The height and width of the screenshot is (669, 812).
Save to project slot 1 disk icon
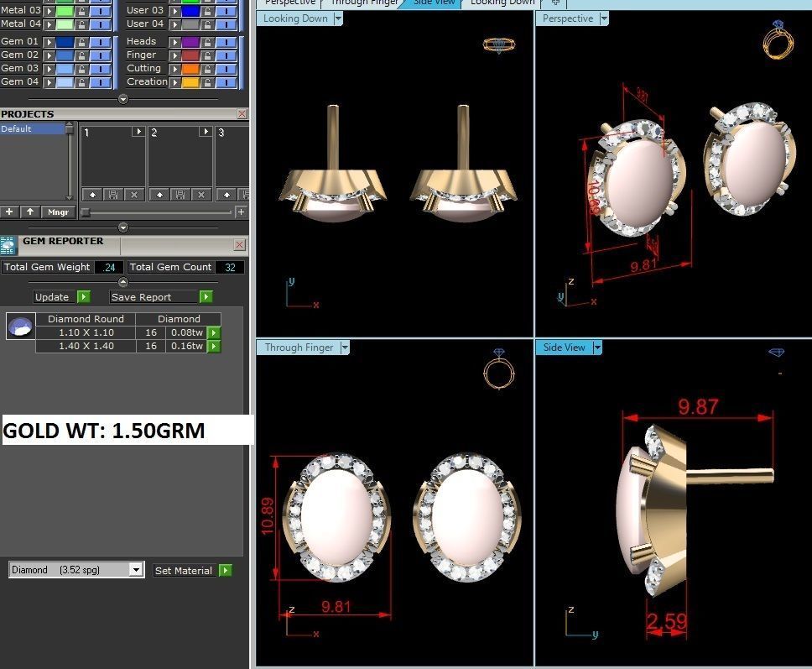click(x=113, y=195)
